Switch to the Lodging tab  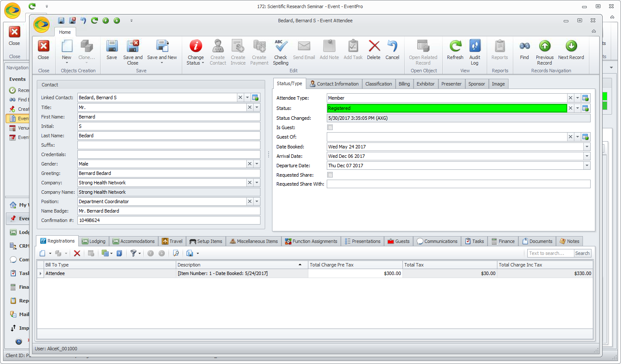(x=94, y=241)
